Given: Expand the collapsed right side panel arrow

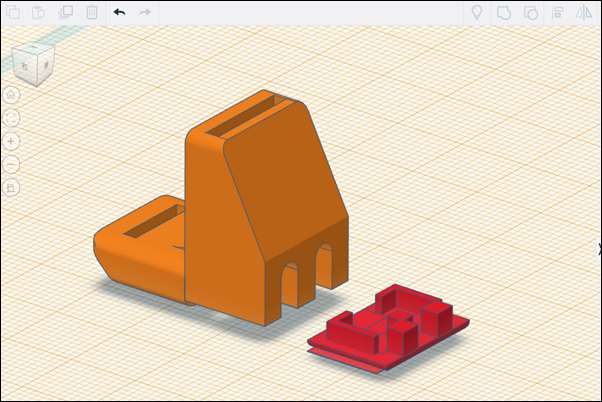Looking at the screenshot, I should pos(599,250).
